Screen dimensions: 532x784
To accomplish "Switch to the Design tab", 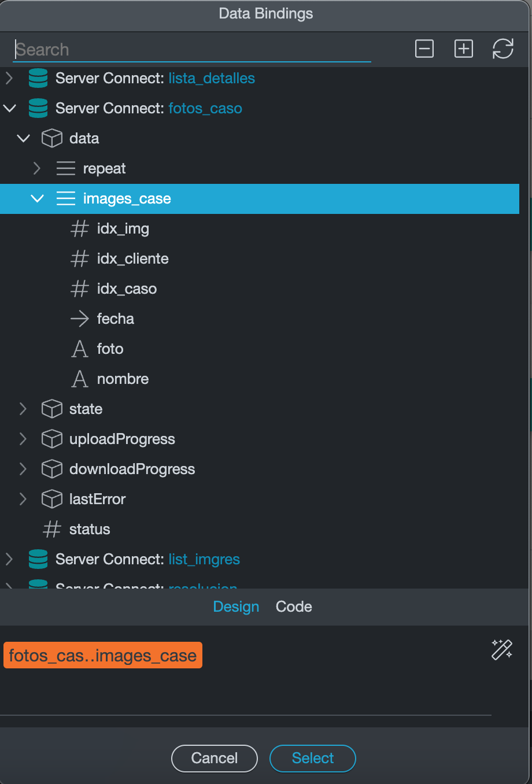I will tap(236, 607).
